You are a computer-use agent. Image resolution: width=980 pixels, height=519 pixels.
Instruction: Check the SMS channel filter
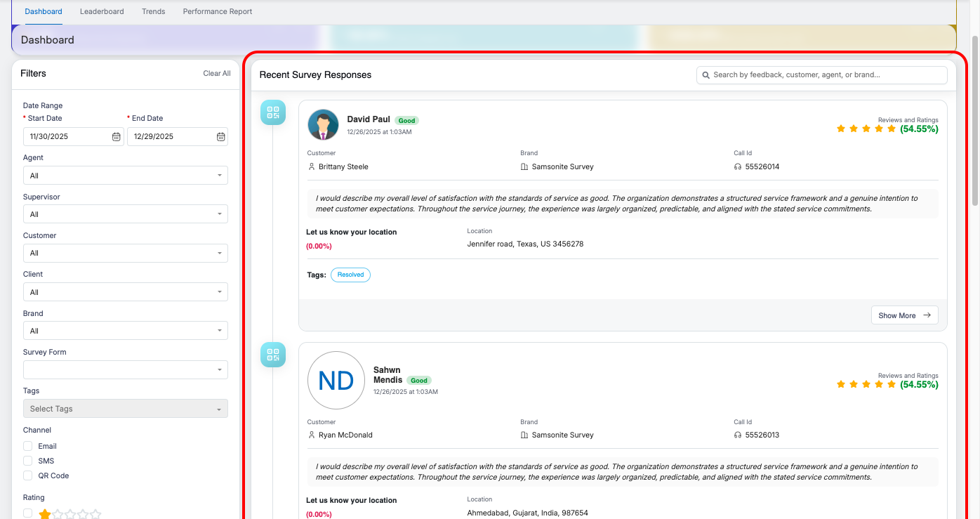[x=28, y=461]
